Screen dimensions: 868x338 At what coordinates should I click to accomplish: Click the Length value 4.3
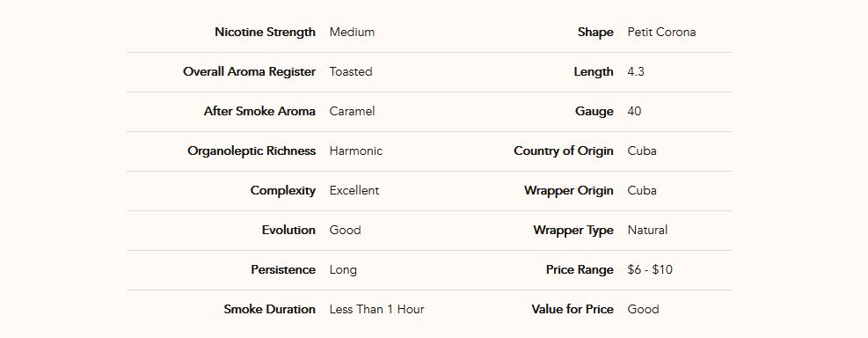tap(636, 71)
